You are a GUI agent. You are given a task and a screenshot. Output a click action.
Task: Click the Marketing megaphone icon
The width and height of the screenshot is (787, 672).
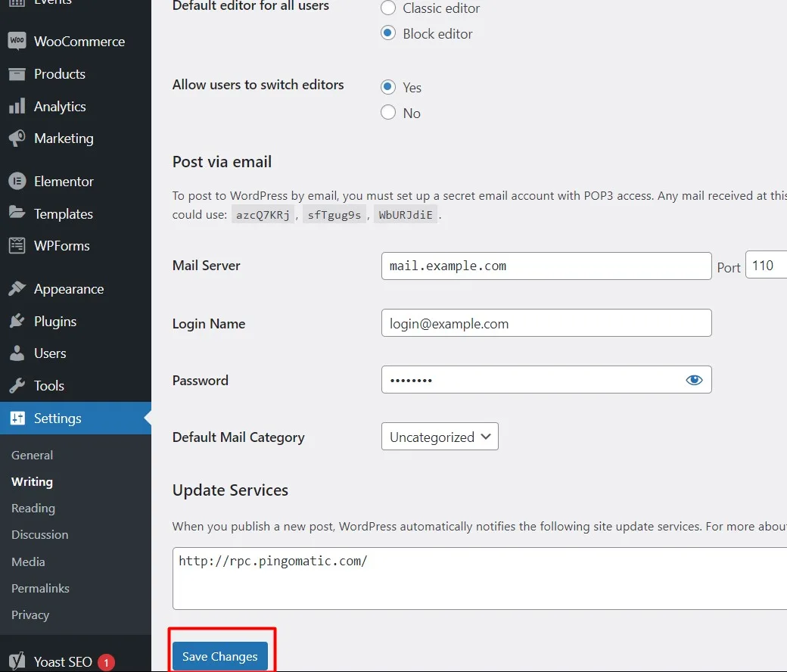click(x=17, y=138)
